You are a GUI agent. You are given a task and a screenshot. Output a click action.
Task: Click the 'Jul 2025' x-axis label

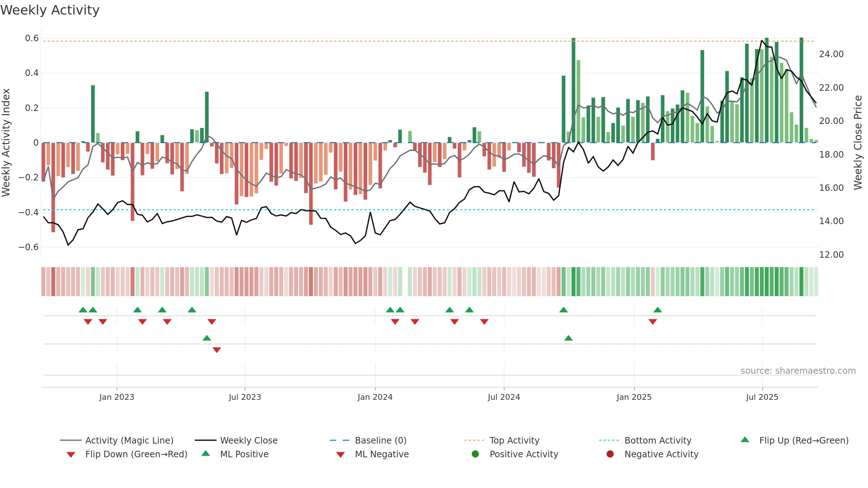[x=762, y=397]
